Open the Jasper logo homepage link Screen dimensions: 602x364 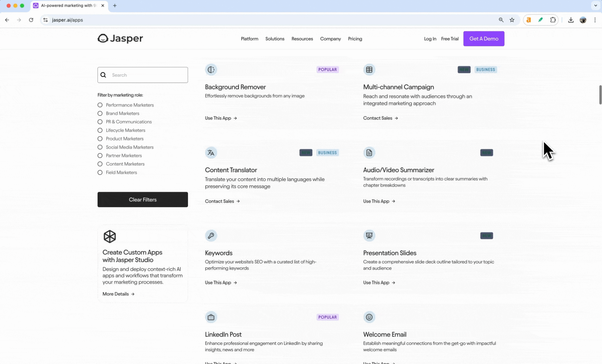click(120, 38)
